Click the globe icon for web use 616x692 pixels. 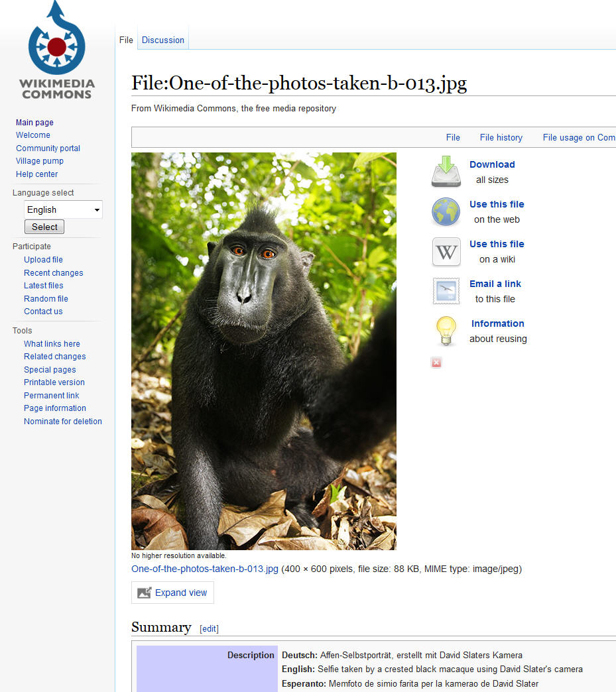(446, 212)
